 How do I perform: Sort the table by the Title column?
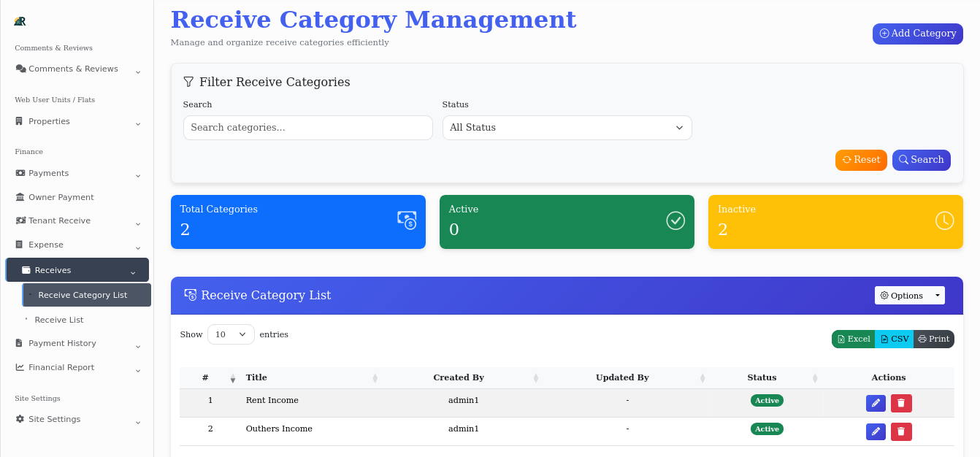click(256, 377)
